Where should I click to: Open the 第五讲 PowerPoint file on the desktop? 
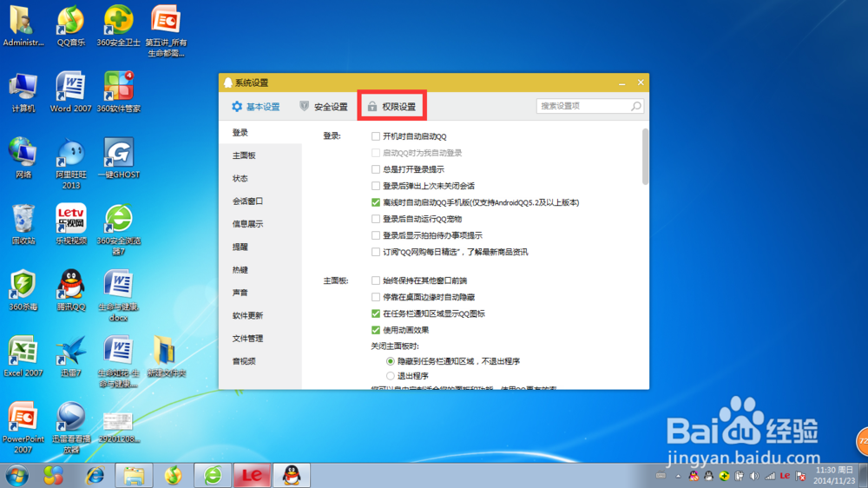click(x=166, y=31)
